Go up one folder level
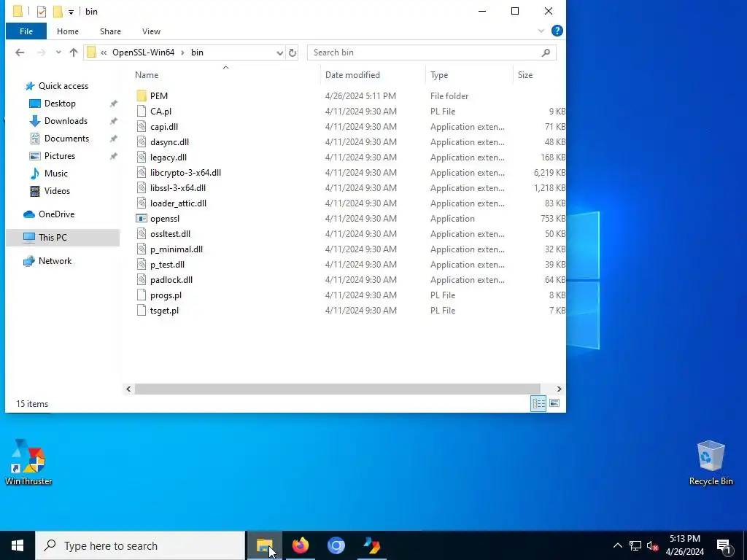Screen dimensions: 747x560 (x=74, y=52)
